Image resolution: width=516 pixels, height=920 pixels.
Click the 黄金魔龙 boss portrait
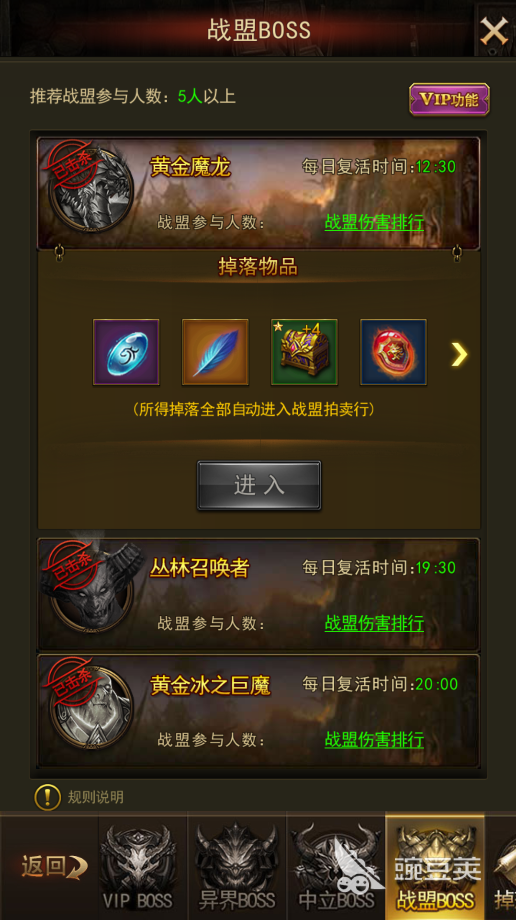[90, 191]
